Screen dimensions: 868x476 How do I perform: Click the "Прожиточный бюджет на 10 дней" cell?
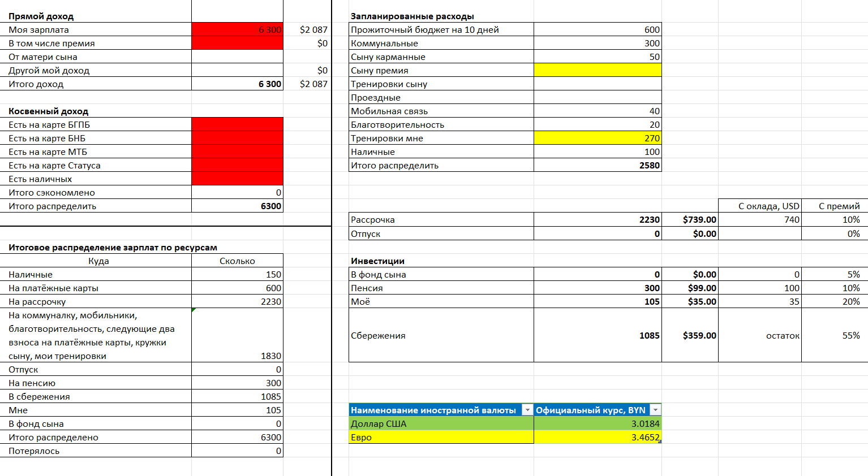(441, 29)
